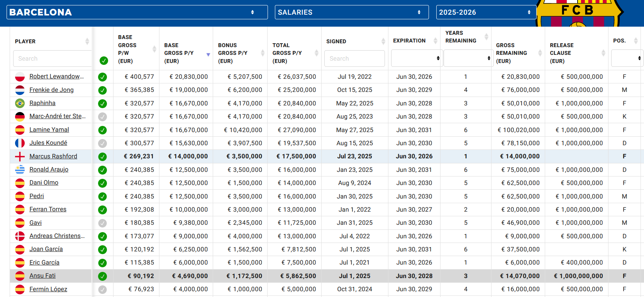The image size is (644, 297).
Task: Open Raphinha player link
Action: tap(42, 103)
